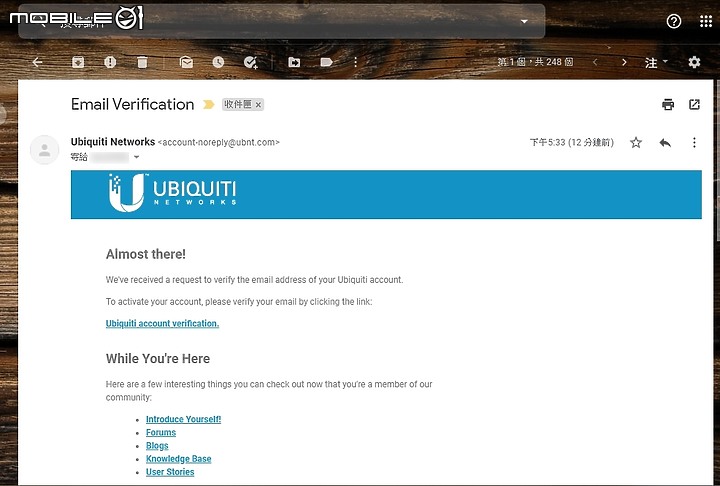Go to the older message arrow

624,62
